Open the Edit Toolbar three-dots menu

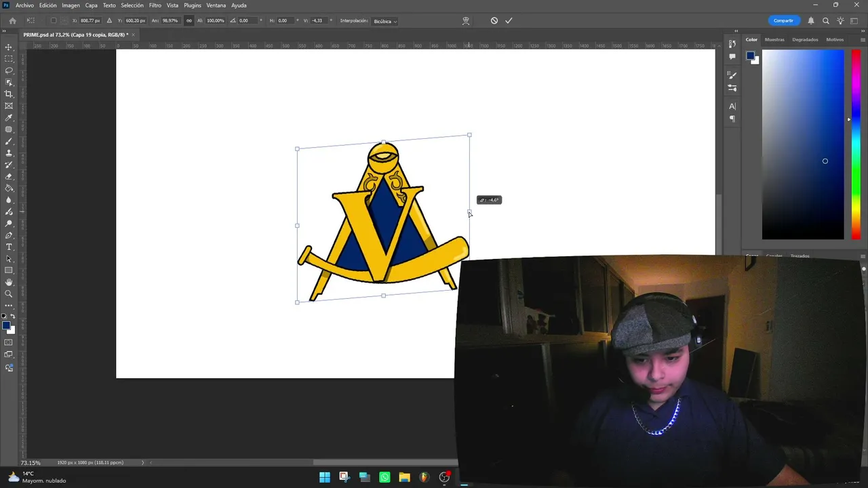9,306
